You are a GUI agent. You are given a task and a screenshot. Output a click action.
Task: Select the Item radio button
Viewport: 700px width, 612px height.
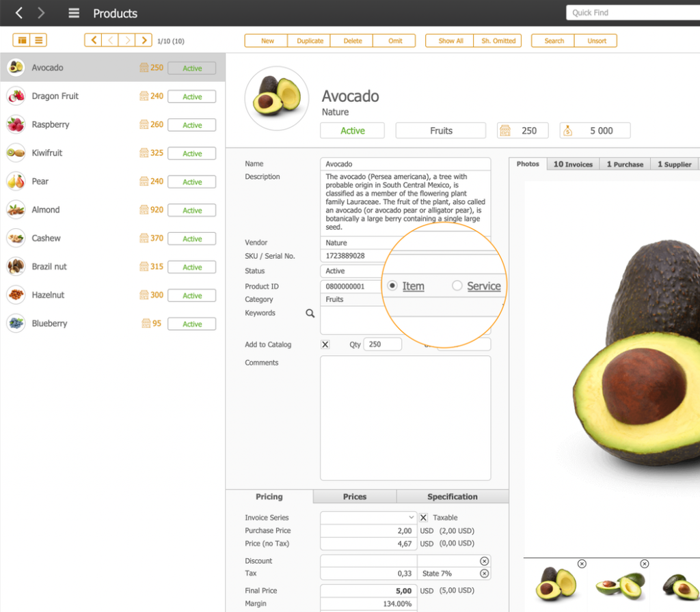pyautogui.click(x=392, y=286)
